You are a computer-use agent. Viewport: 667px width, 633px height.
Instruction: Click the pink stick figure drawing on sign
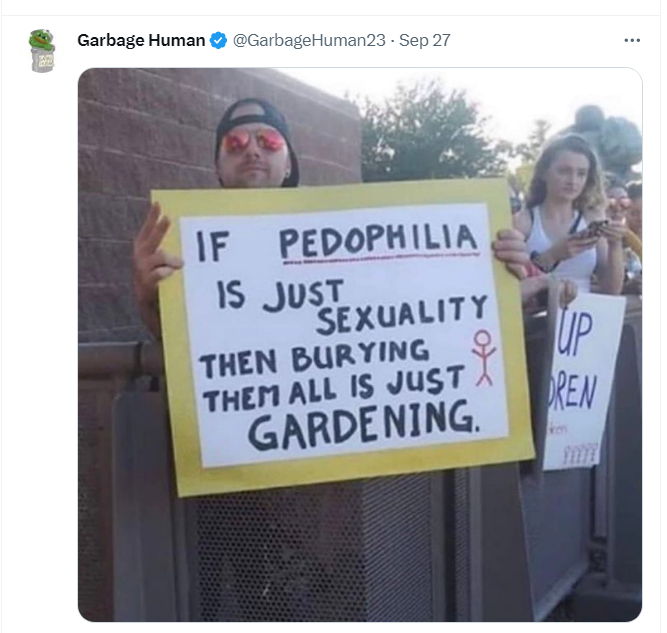point(484,358)
